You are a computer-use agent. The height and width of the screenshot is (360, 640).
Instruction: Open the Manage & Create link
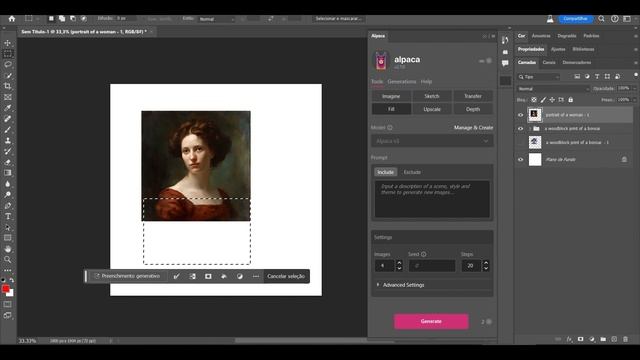coord(473,128)
